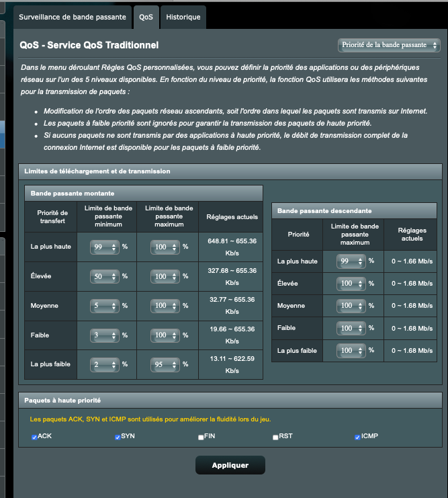The width and height of the screenshot is (448, 498).
Task: Open upload minimum limit for Moyenne
Action: (x=105, y=306)
